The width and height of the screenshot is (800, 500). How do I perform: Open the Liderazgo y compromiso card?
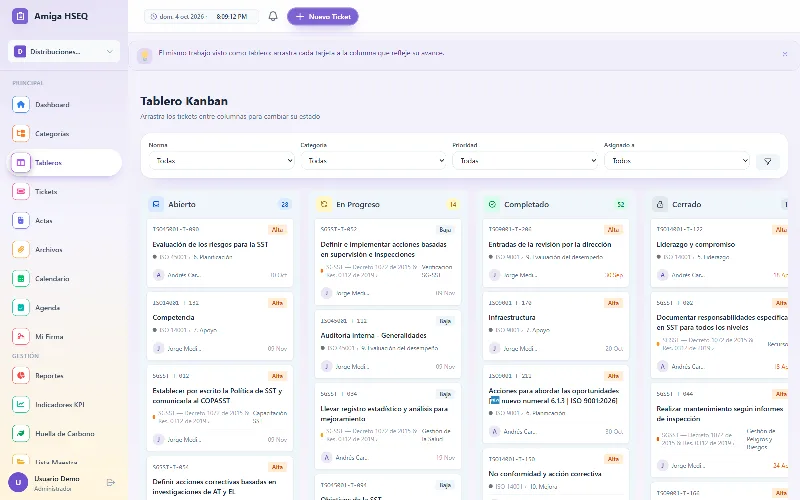click(x=719, y=253)
